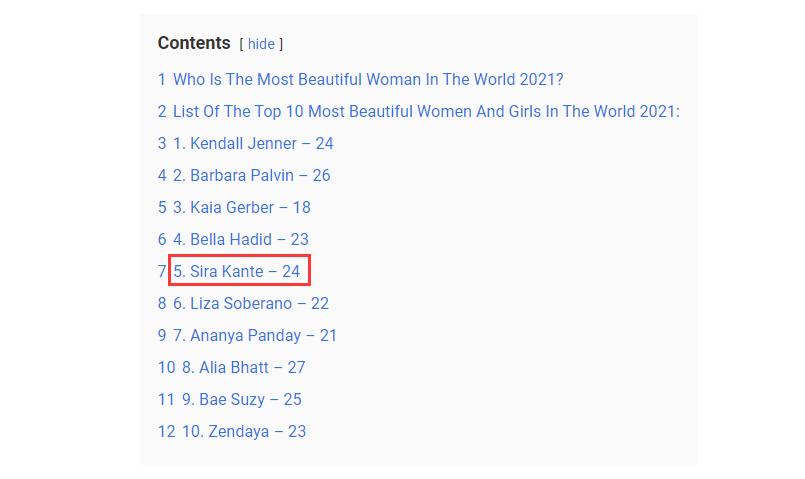Jump to the Top 10 list section
Viewport: 805px width, 479px height.
(x=426, y=112)
